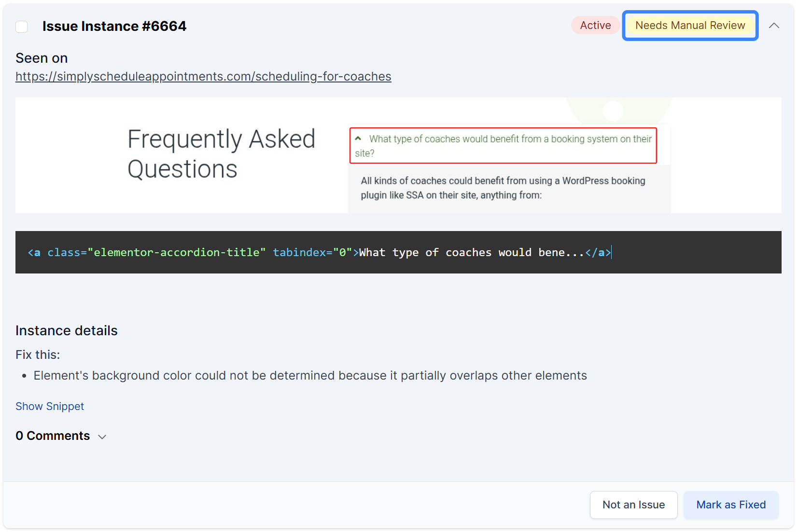Image resolution: width=798 pixels, height=532 pixels.
Task: Expand the 0 Comments section chevron
Action: [102, 437]
